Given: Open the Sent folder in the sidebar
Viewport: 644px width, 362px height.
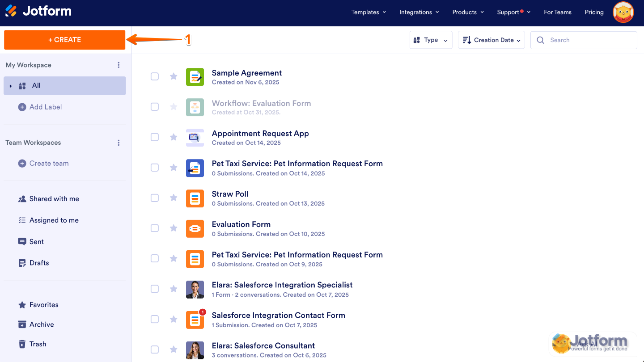Looking at the screenshot, I should click(x=37, y=241).
